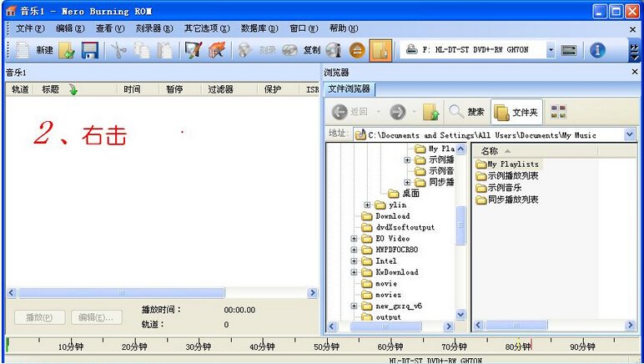Close the browser panel with X

coord(635,72)
